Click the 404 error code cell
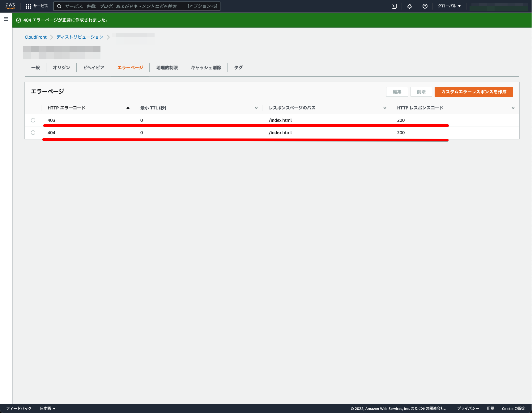Image resolution: width=532 pixels, height=413 pixels. 51,133
